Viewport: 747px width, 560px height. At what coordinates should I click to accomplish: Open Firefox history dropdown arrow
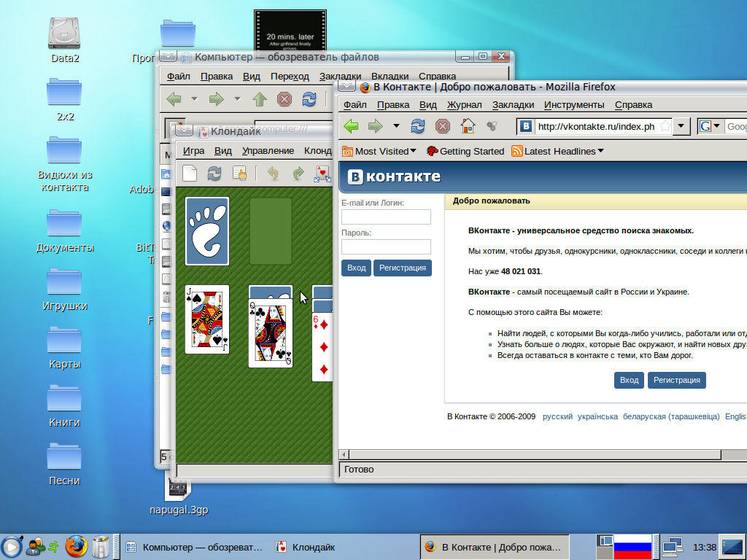click(396, 126)
